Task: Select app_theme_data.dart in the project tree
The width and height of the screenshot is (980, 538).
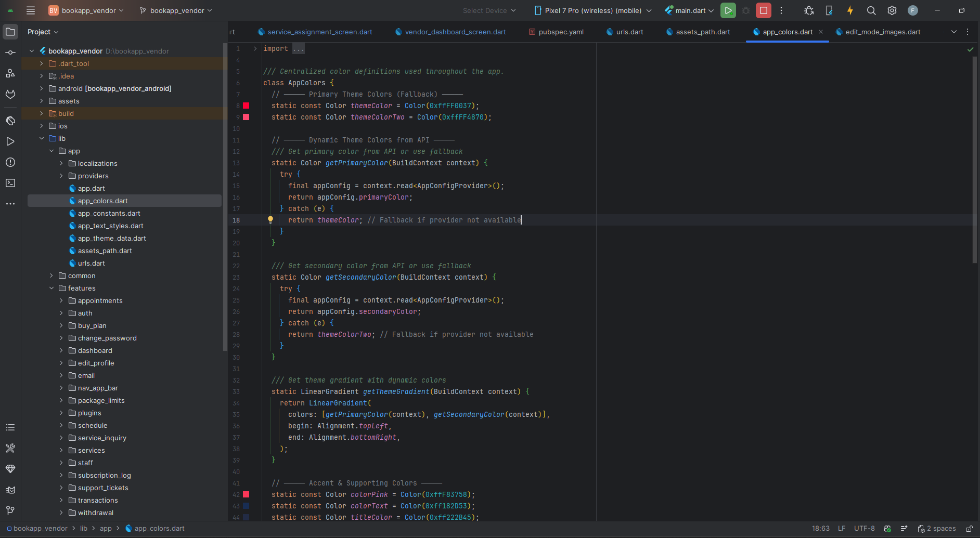Action: 112,238
